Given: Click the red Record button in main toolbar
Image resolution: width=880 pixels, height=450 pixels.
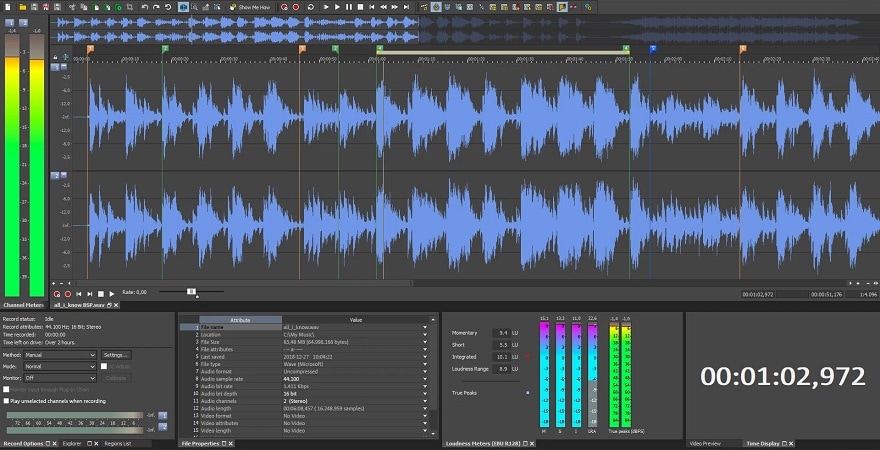Looking at the screenshot, I should [296, 7].
